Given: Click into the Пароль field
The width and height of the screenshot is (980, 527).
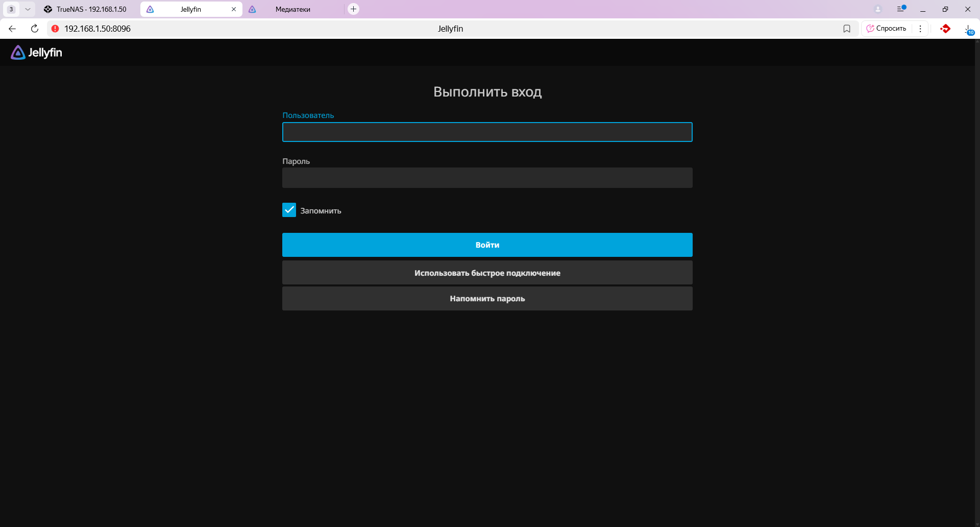Looking at the screenshot, I should (x=487, y=178).
